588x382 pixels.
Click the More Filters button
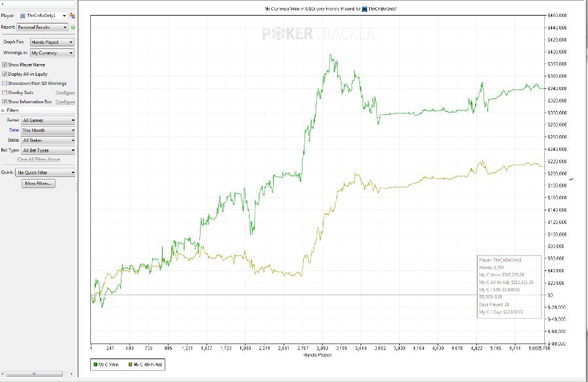point(39,183)
